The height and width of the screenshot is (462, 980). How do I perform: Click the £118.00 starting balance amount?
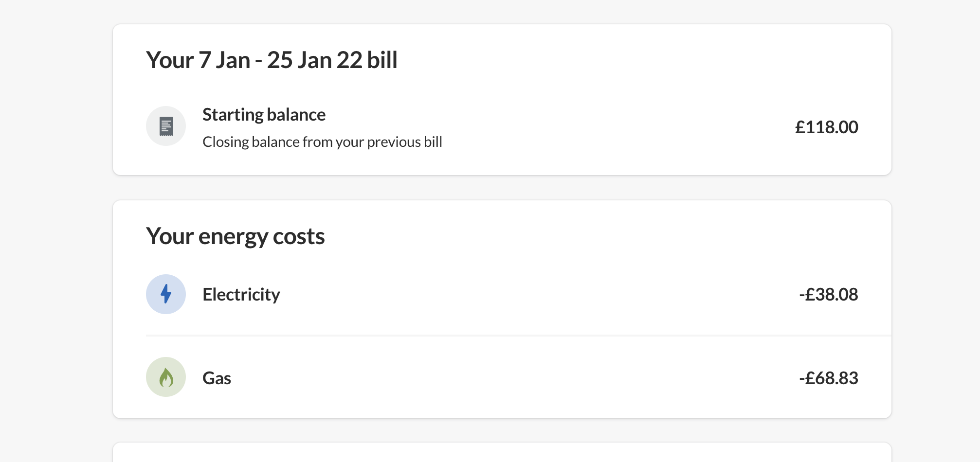pyautogui.click(x=826, y=127)
